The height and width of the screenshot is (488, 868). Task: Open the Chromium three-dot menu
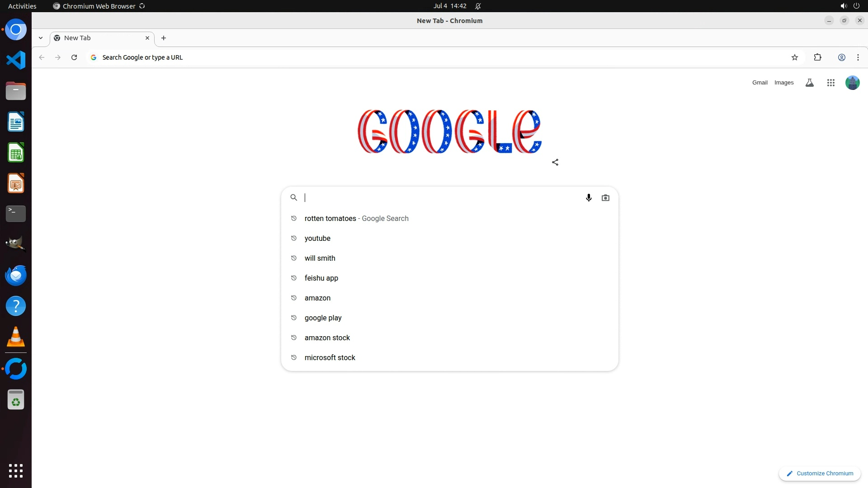(858, 57)
